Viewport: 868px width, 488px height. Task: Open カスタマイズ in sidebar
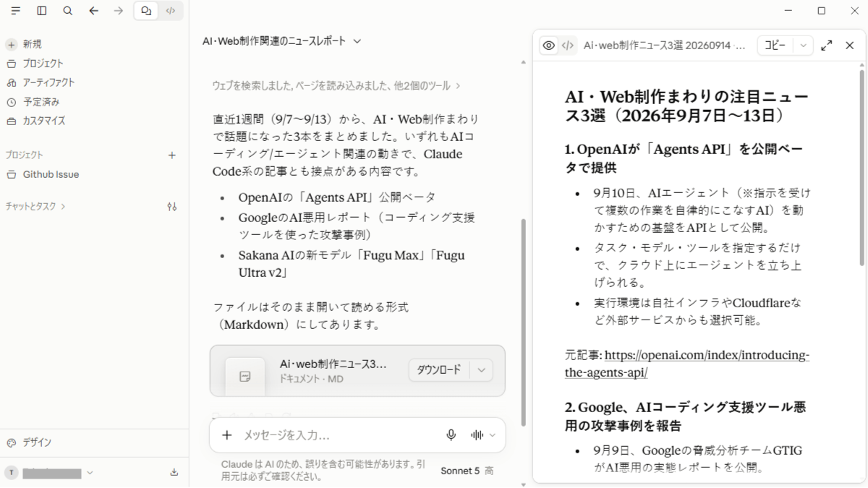click(x=36, y=121)
